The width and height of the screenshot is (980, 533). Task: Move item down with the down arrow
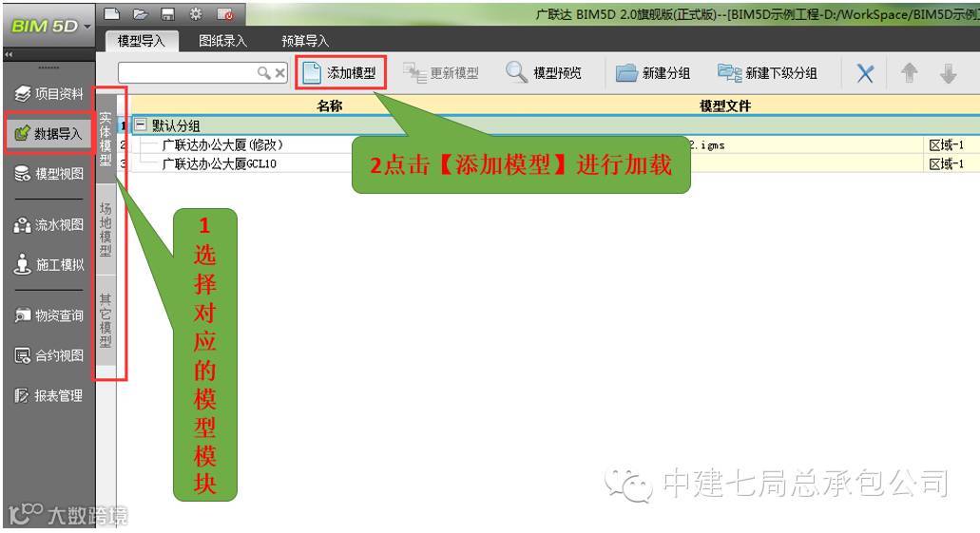pos(948,73)
